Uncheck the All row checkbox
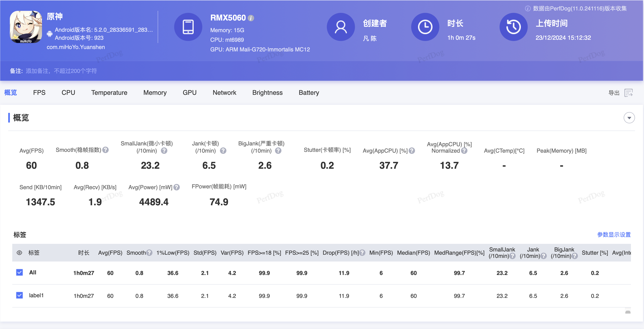 [19, 272]
